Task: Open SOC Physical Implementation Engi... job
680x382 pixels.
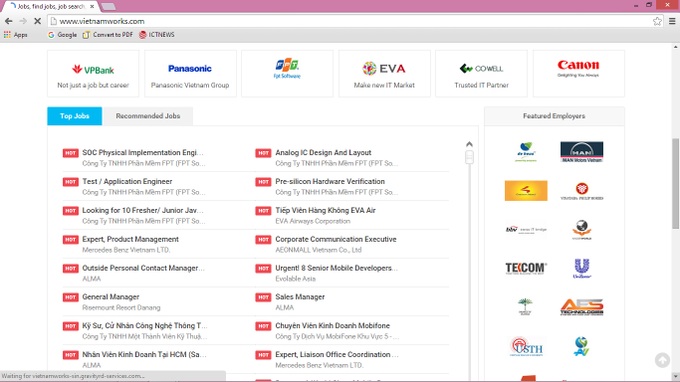Action: click(x=142, y=153)
